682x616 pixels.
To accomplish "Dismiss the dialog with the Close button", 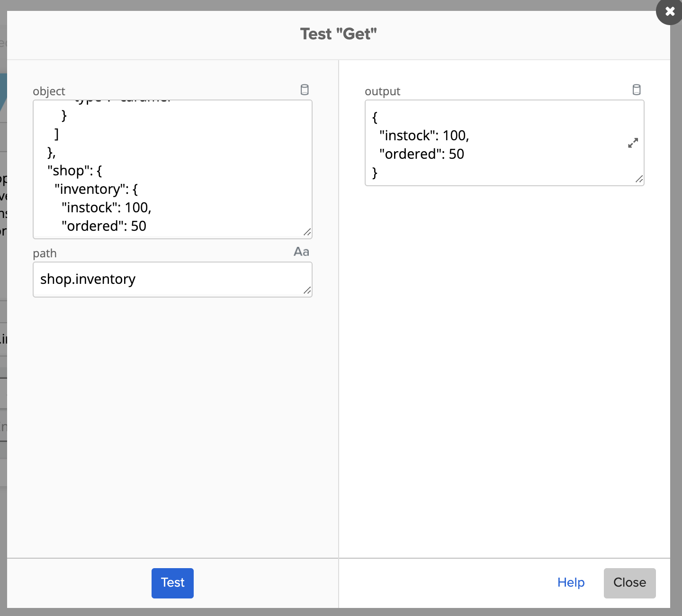I will (x=629, y=583).
